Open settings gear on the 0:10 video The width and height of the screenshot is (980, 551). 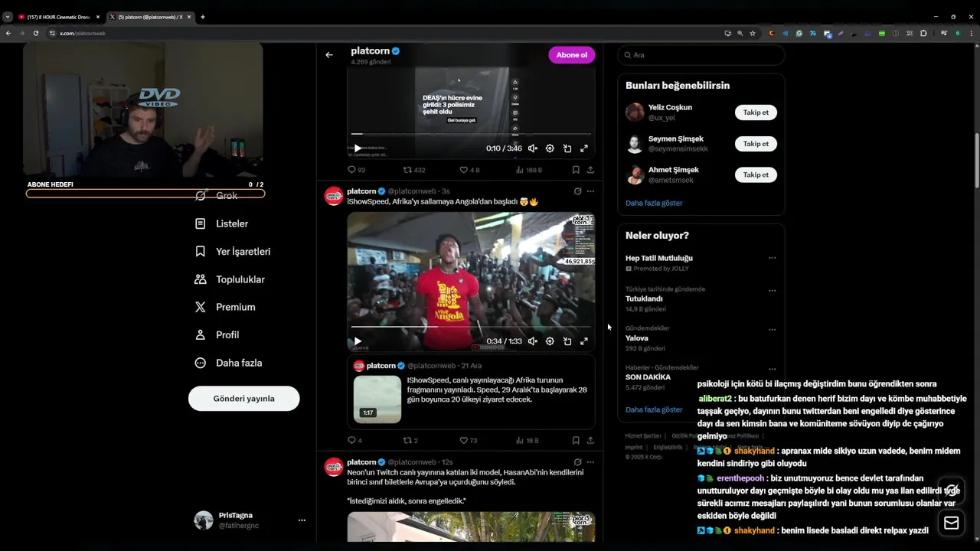(x=550, y=148)
